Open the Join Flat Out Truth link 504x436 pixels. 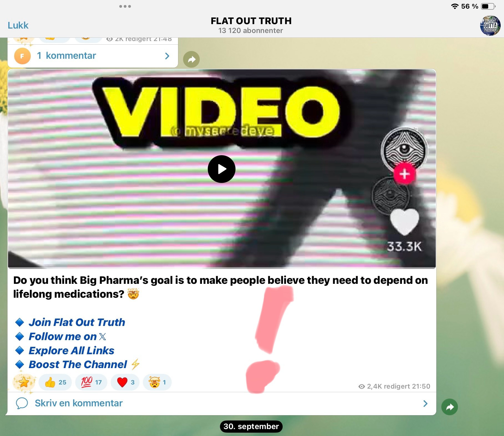click(x=77, y=322)
